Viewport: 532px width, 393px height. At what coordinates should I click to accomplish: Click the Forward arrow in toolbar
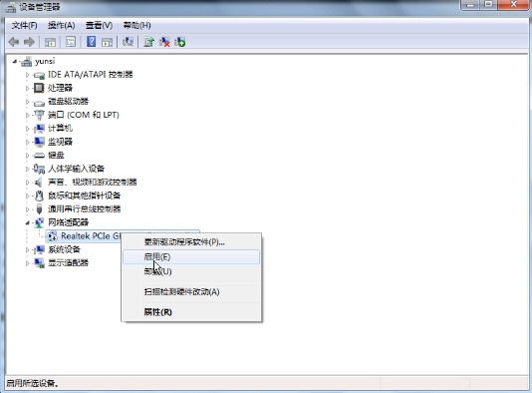(x=29, y=42)
